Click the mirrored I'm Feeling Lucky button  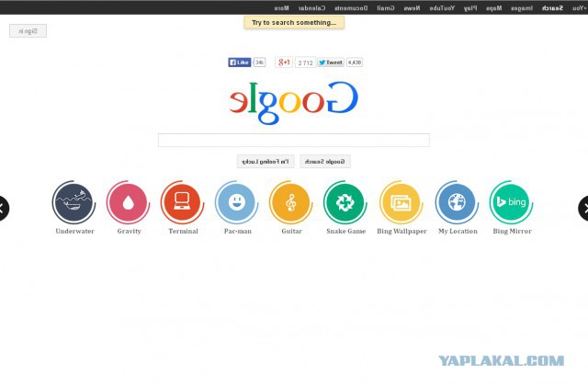(266, 162)
